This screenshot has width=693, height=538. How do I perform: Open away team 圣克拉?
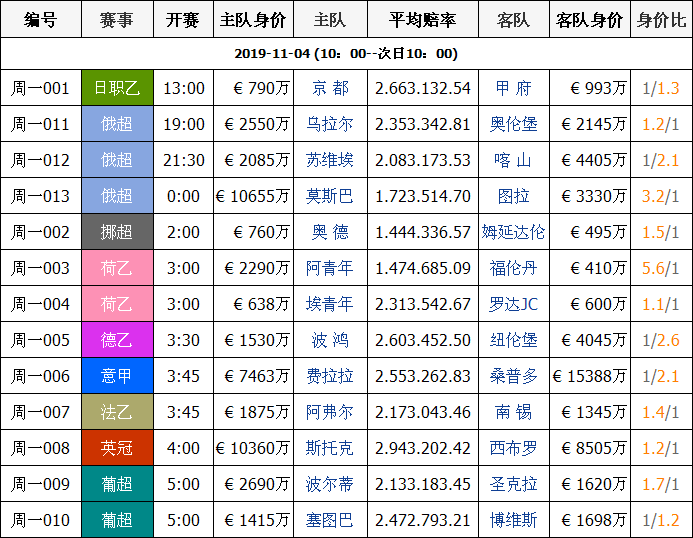513,485
